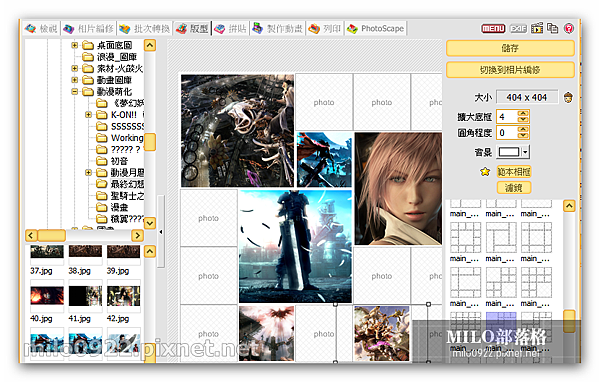Click folder tree scroll right arrow

(x=137, y=235)
